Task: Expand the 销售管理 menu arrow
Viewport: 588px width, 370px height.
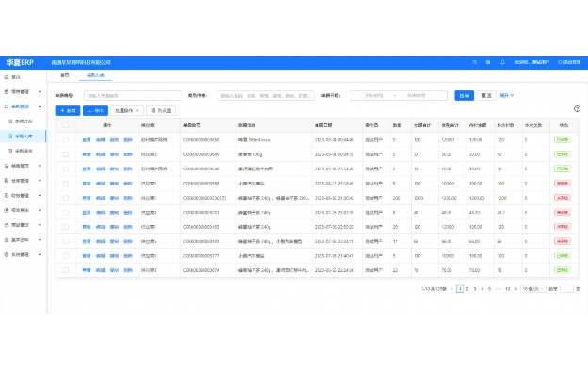Action: click(x=40, y=166)
